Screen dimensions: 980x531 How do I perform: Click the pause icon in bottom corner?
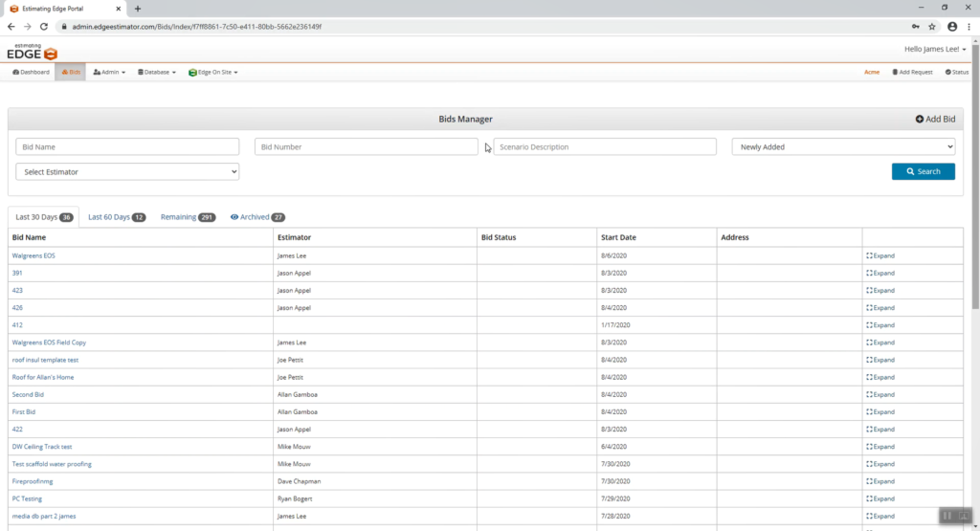pyautogui.click(x=947, y=516)
